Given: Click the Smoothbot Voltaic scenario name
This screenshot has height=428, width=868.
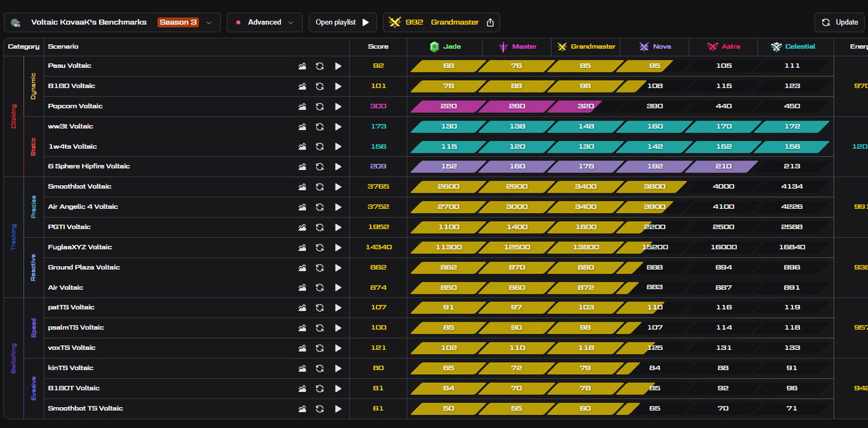Looking at the screenshot, I should [x=80, y=187].
